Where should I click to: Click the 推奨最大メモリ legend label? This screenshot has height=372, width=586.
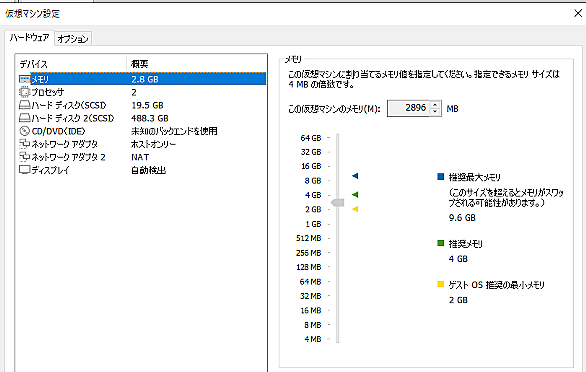[475, 177]
